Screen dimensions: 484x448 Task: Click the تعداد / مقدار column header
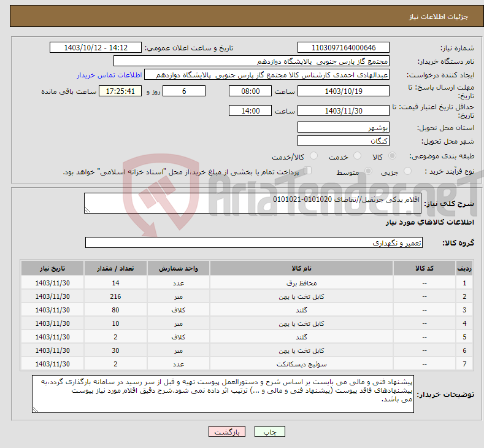(115, 268)
